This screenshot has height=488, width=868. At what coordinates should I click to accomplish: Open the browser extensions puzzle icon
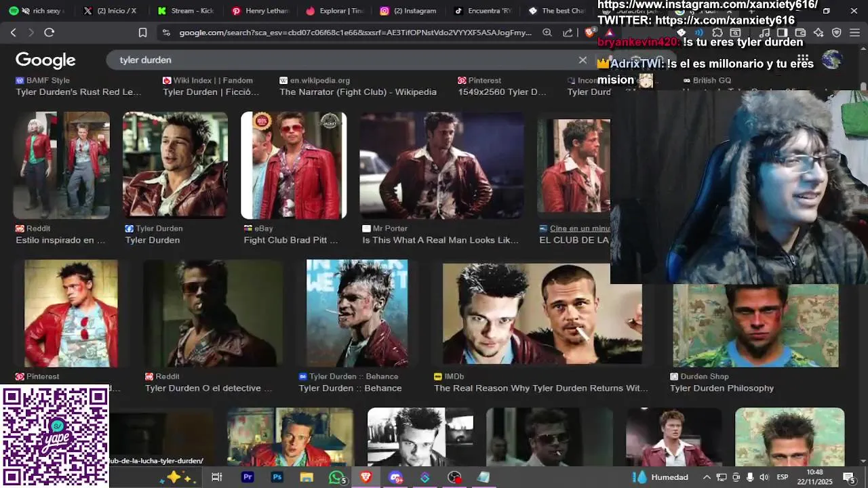pyautogui.click(x=717, y=33)
